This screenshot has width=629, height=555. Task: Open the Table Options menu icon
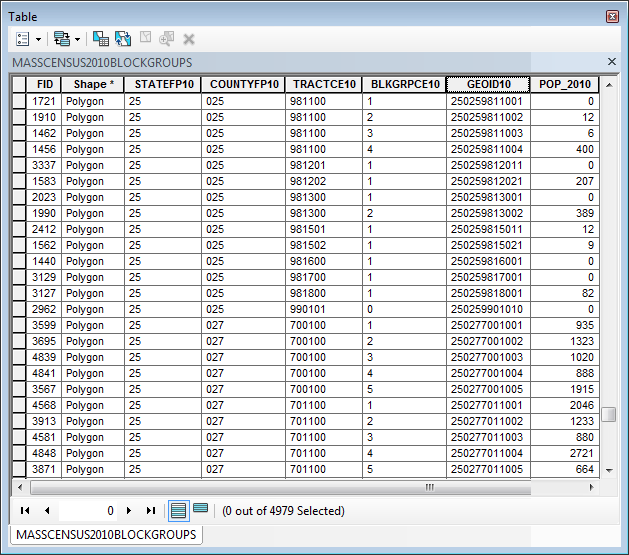click(22, 39)
